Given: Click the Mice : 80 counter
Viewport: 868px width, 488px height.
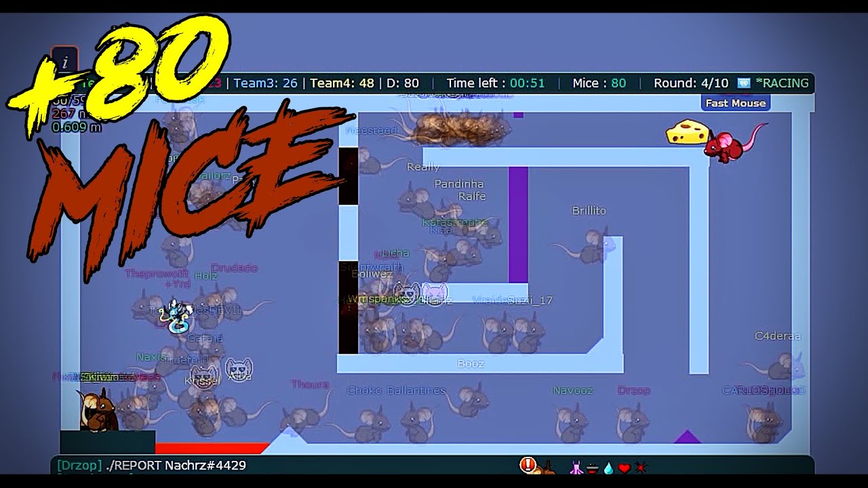Looking at the screenshot, I should coord(599,83).
